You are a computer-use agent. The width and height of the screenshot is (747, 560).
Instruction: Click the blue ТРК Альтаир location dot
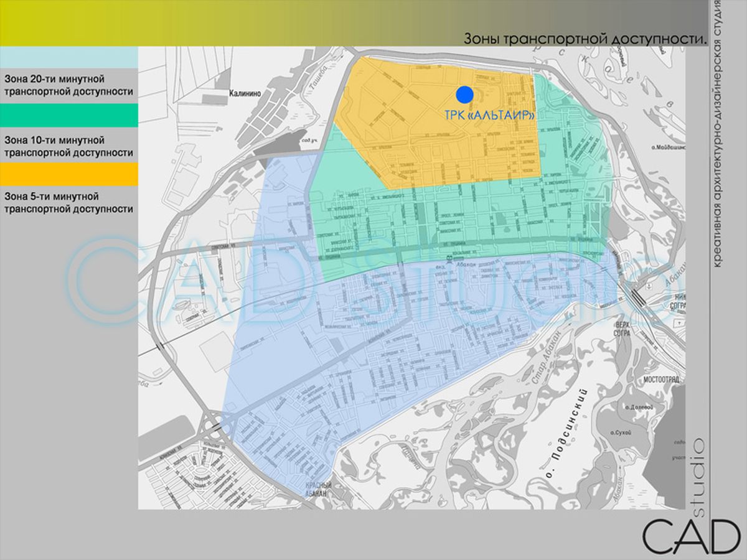click(464, 95)
